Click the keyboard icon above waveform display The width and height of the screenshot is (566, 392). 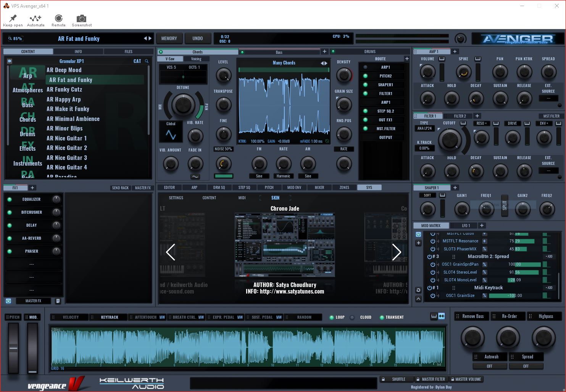click(434, 316)
